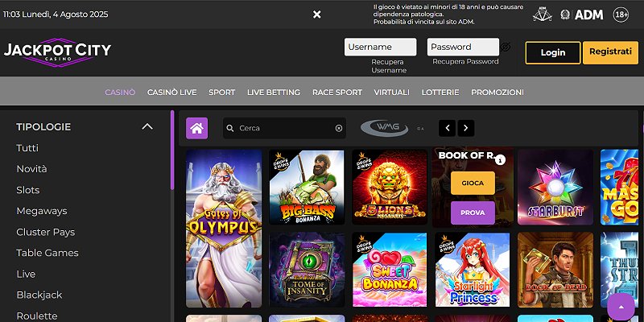Click the purple home icon button

[196, 128]
